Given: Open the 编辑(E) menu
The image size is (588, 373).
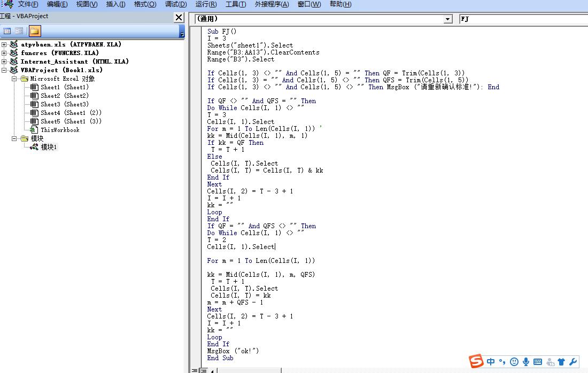Looking at the screenshot, I should tap(57, 4).
